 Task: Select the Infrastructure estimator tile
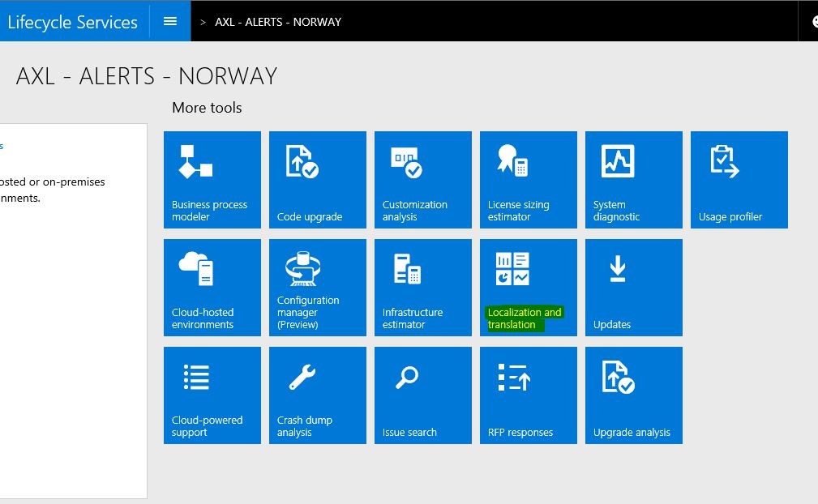click(x=423, y=288)
